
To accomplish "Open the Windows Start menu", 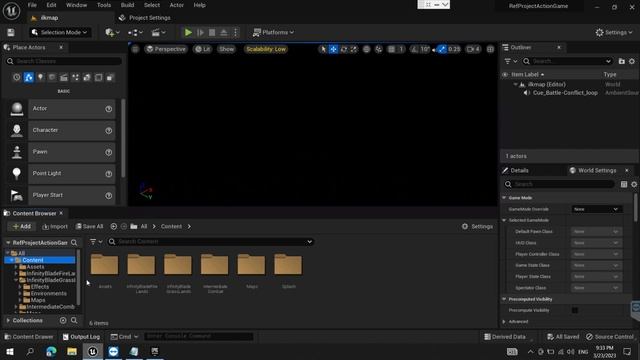I will 10,351.
